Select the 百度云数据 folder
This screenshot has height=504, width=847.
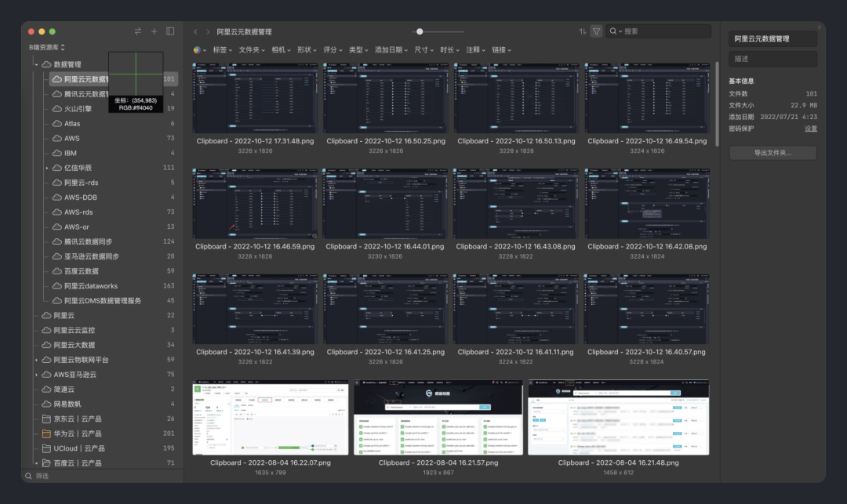[112, 271]
